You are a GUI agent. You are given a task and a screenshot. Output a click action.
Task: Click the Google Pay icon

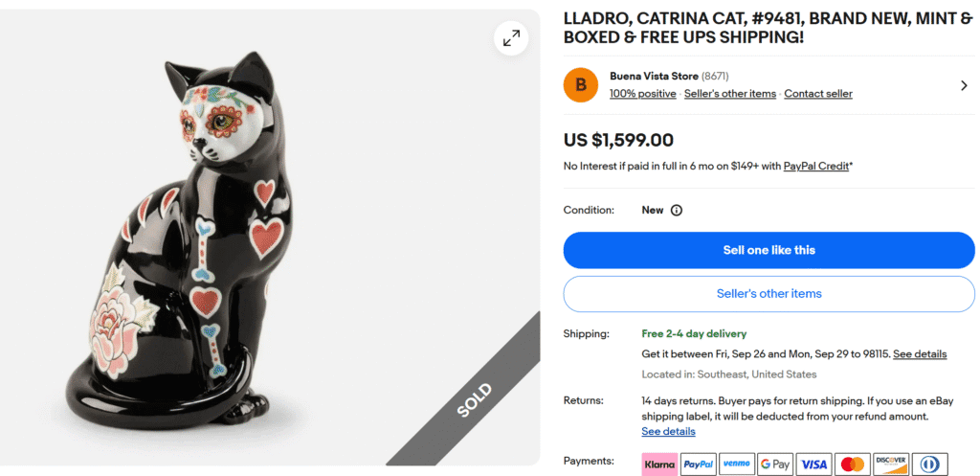[x=775, y=465]
